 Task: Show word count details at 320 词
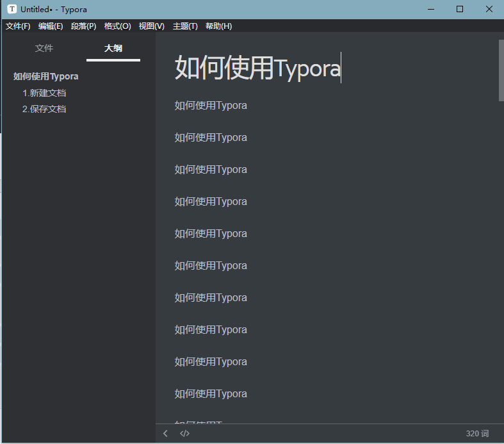(477, 433)
